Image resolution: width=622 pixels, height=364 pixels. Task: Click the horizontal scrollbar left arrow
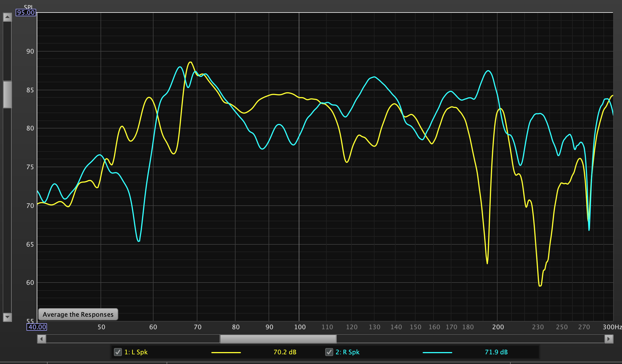coord(42,339)
